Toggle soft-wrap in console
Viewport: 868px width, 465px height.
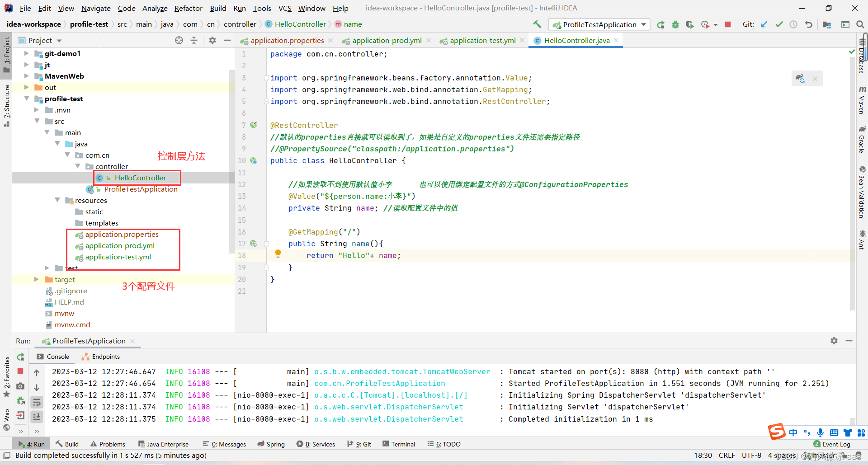(37, 402)
